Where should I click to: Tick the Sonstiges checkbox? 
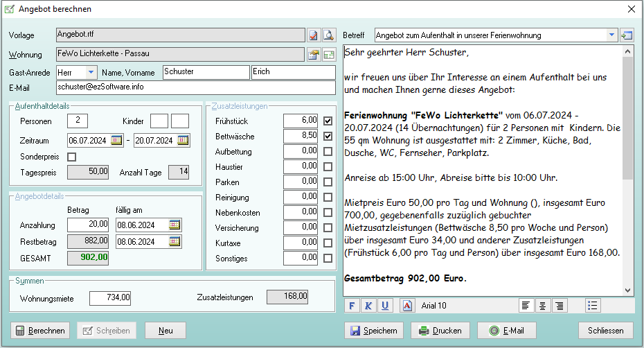pyautogui.click(x=328, y=258)
